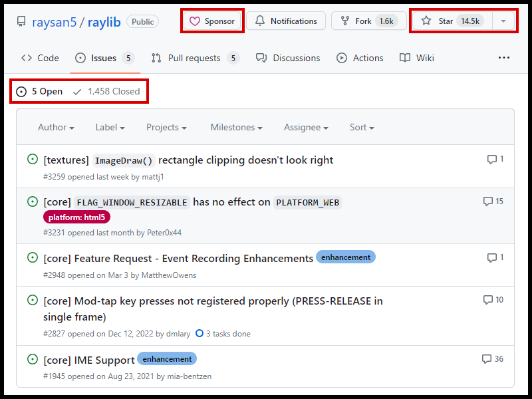This screenshot has width=532, height=399.
Task: Open the raysan5 owner profile link
Action: click(53, 21)
